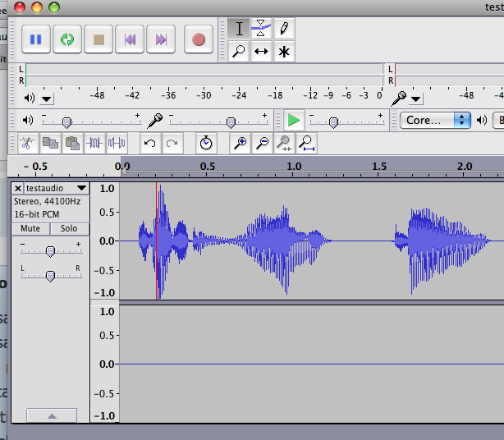Click the green Loop Play button
The height and width of the screenshot is (440, 504).
click(x=66, y=39)
